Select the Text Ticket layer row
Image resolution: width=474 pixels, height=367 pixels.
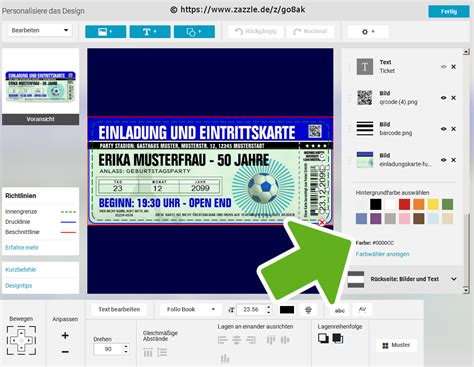[x=403, y=67]
